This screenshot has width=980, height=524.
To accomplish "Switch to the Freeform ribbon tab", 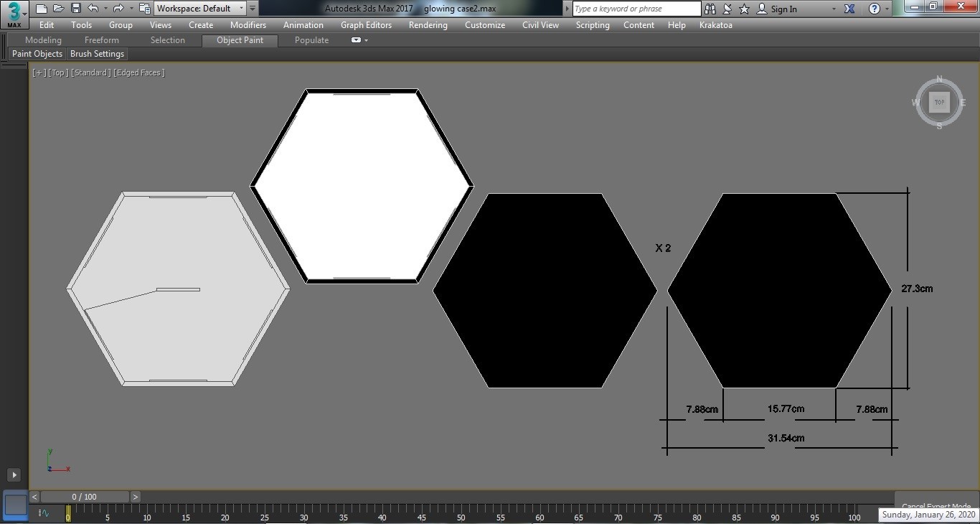I will pos(102,40).
